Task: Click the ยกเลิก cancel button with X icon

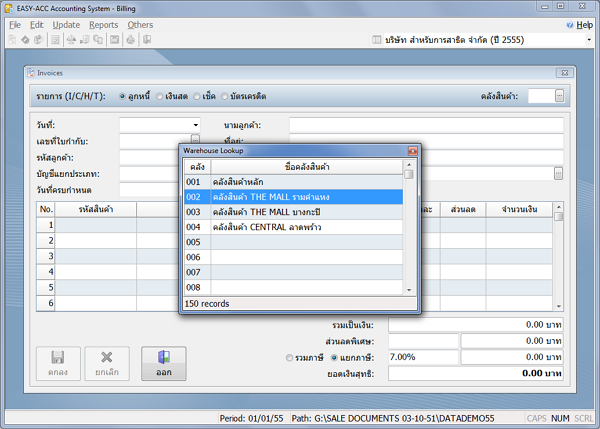Action: [107, 362]
